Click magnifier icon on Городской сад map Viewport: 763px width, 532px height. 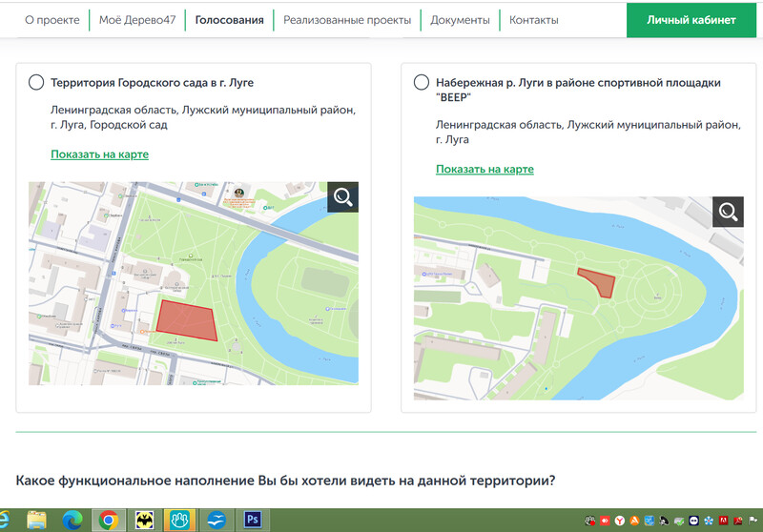coord(342,197)
